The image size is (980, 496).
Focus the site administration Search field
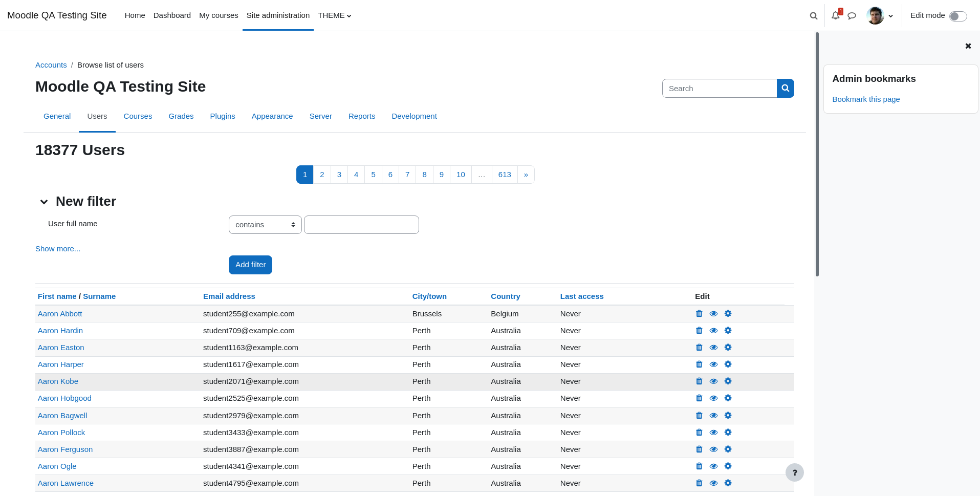[720, 89]
